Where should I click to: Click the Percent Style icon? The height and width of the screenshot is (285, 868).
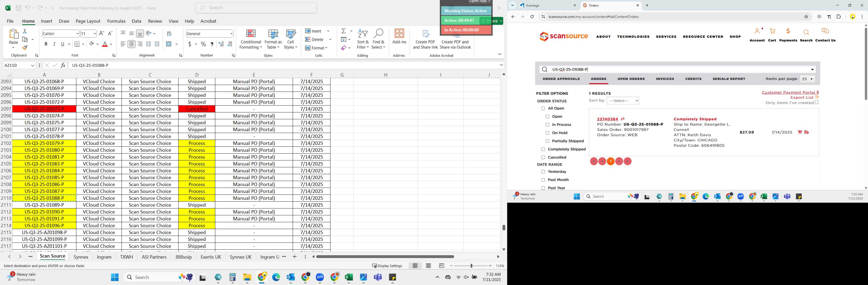[203, 44]
